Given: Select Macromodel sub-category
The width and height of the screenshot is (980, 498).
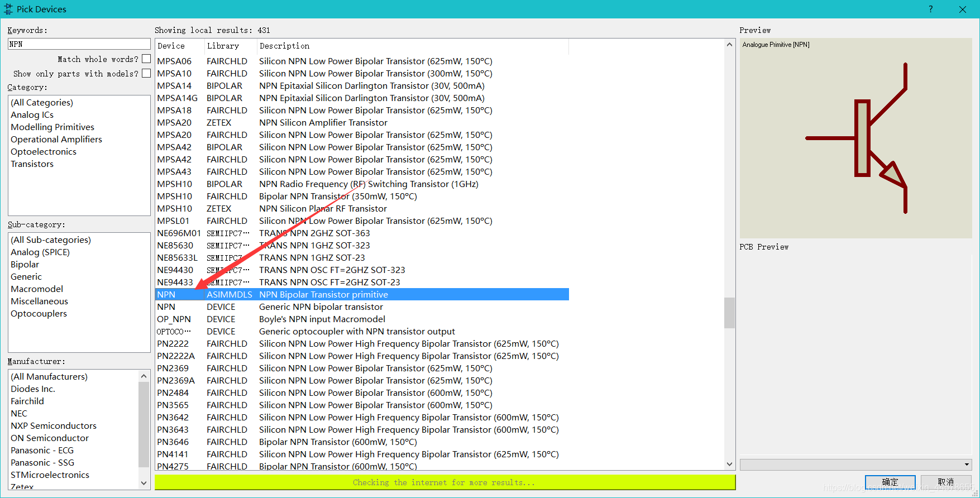Looking at the screenshot, I should point(37,289).
